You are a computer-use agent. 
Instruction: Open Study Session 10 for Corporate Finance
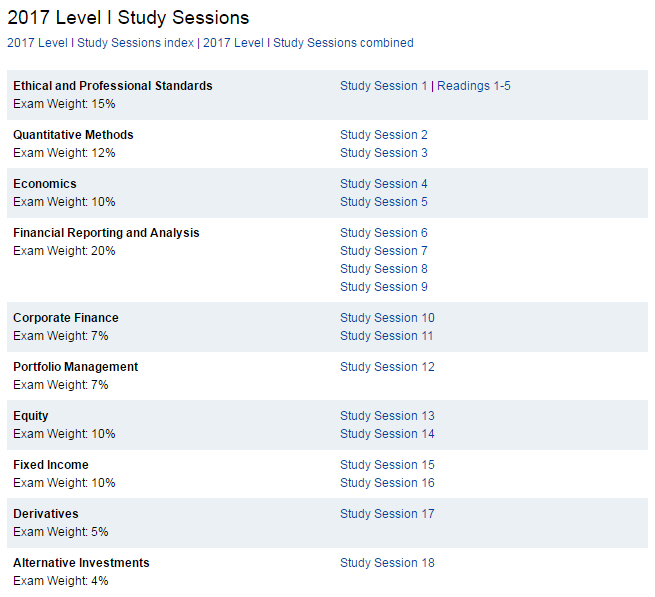(x=387, y=318)
